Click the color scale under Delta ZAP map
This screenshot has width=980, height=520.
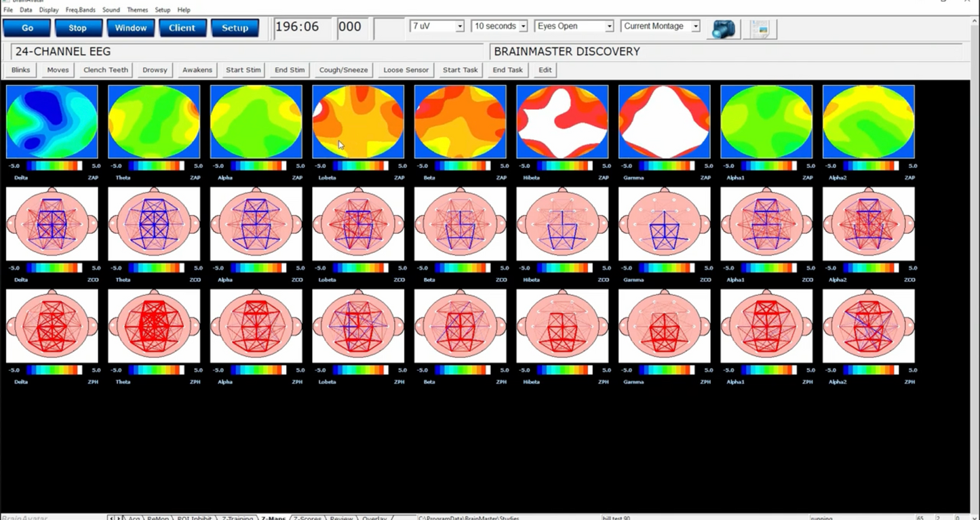54,165
